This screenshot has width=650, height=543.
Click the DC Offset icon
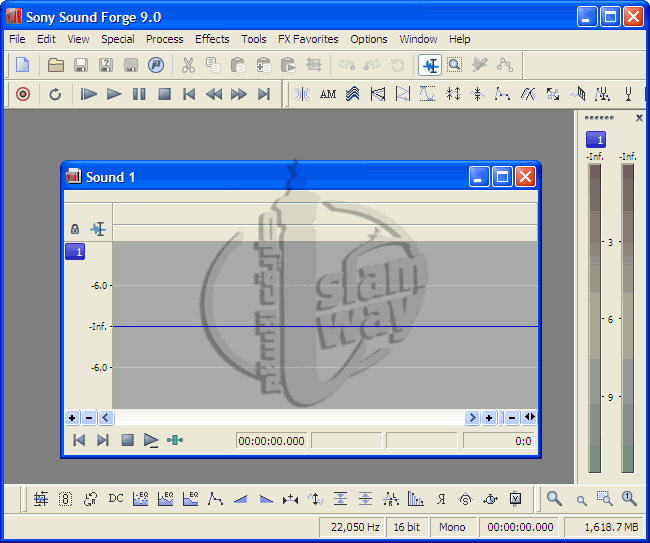[116, 498]
